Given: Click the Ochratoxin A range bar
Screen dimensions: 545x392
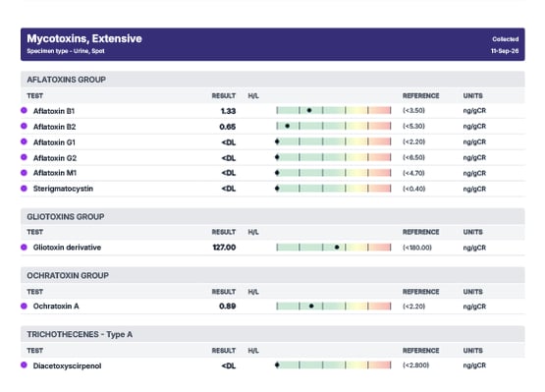Looking at the screenshot, I should pos(334,307).
